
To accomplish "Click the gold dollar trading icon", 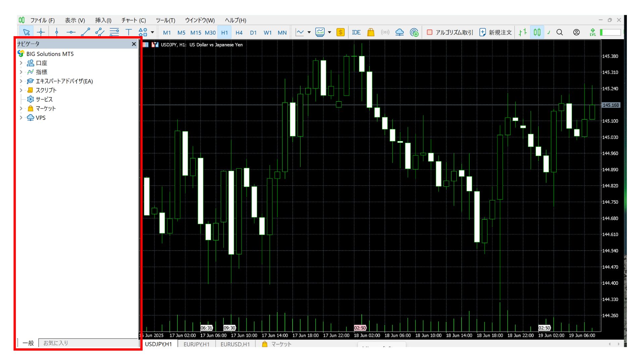I will point(340,32).
